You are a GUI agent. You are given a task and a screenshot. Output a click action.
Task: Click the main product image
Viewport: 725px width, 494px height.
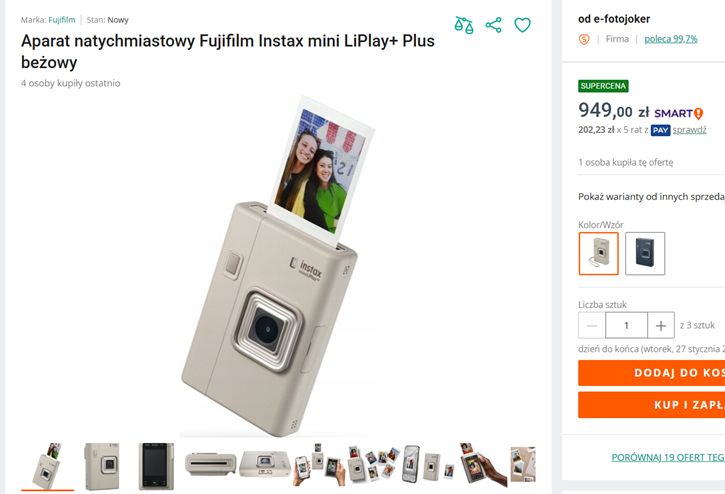[276, 266]
